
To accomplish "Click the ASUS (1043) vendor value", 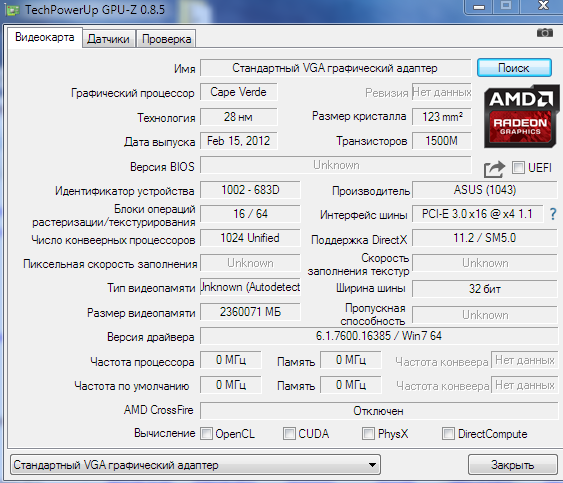I will click(x=485, y=190).
